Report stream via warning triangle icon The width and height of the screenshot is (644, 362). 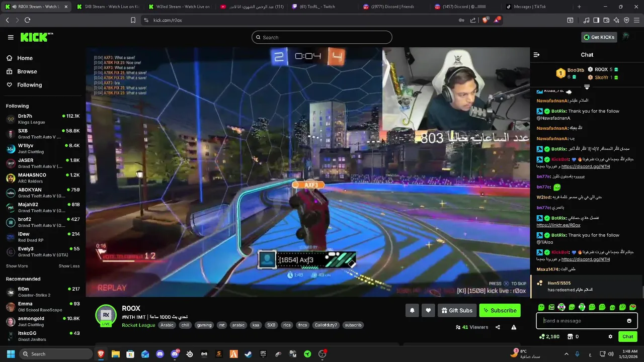(514, 327)
